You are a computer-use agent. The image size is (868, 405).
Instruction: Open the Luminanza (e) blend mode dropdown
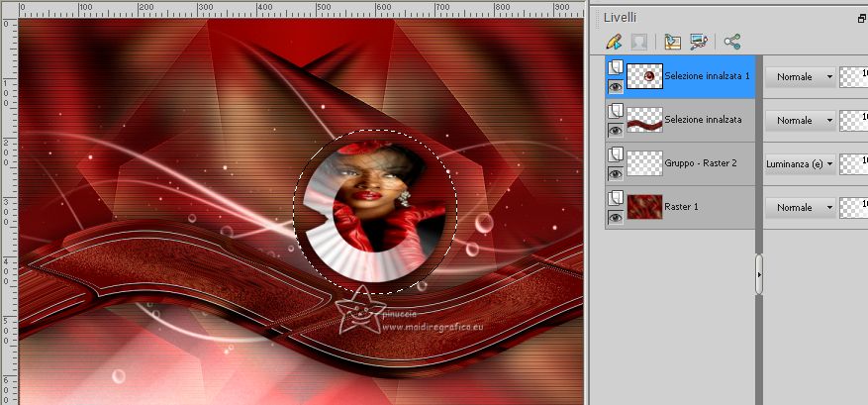[x=801, y=164]
